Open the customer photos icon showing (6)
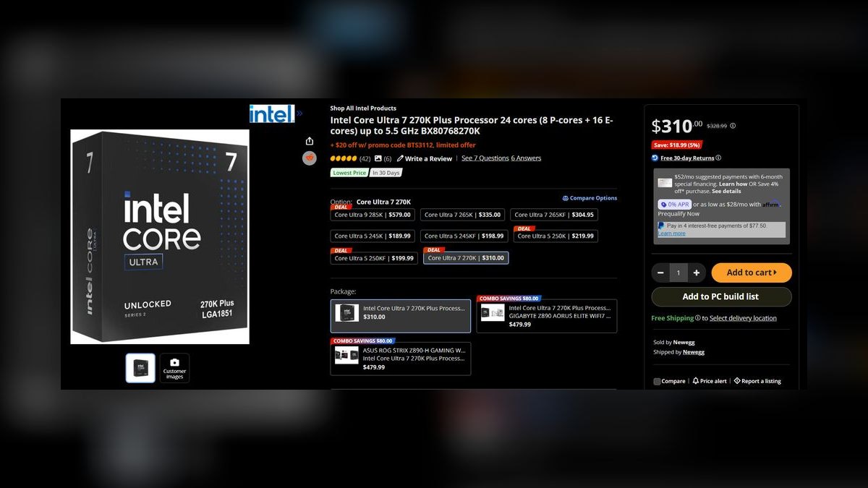 (378, 158)
